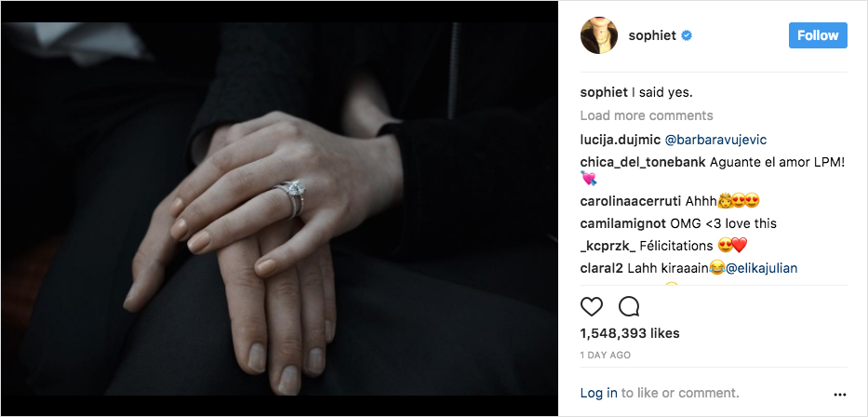Open lucija.dujmic commenter profile
This screenshot has width=868, height=417.
point(620,140)
